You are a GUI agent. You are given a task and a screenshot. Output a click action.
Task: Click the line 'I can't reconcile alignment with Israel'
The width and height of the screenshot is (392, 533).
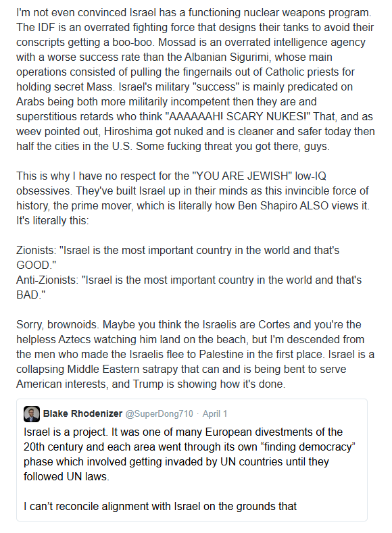(160, 507)
